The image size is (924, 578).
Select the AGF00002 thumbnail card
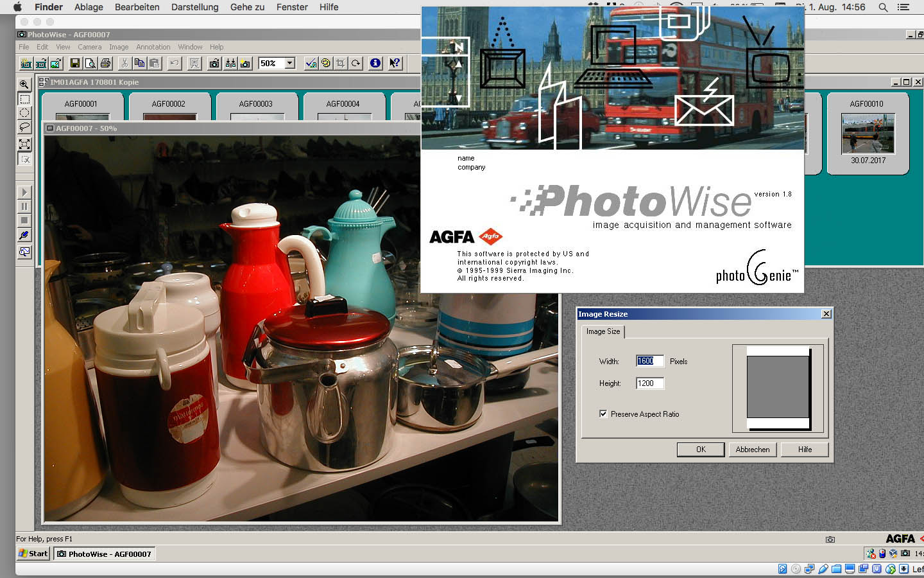(x=169, y=107)
